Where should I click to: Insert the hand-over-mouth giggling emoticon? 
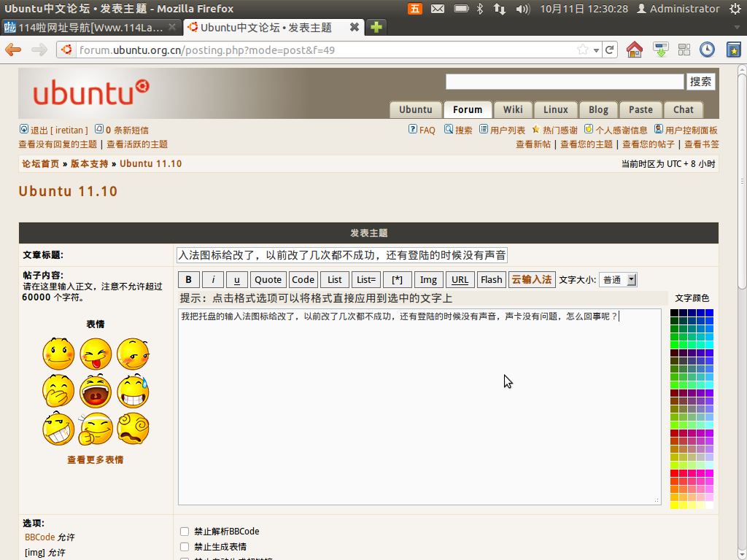pos(58,391)
